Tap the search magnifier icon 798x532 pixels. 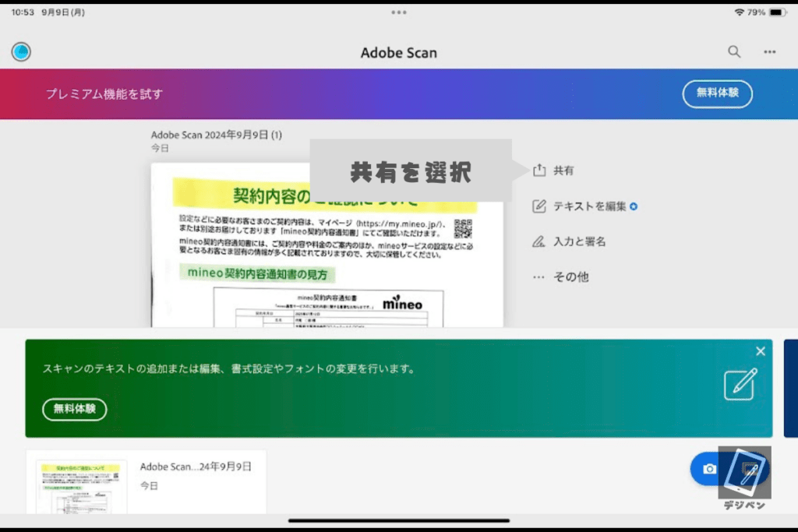pos(734,51)
